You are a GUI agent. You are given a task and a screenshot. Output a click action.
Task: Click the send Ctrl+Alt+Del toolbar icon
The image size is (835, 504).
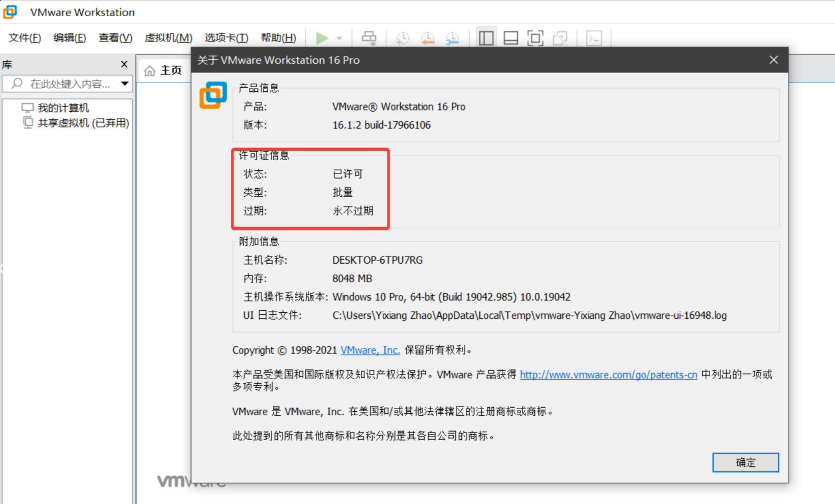(x=369, y=38)
